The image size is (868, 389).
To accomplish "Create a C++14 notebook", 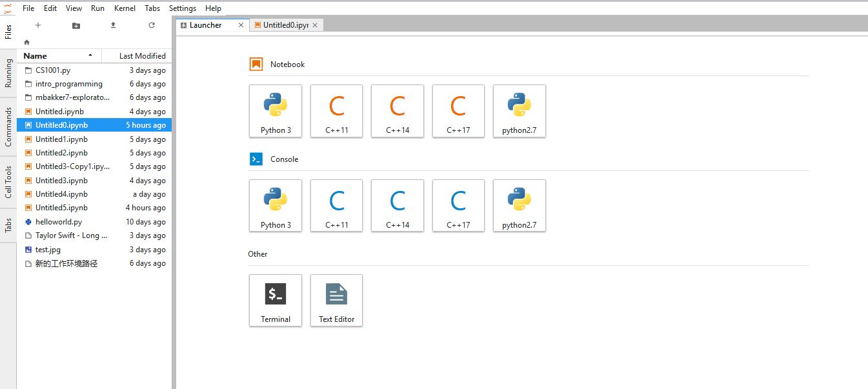I will point(398,111).
